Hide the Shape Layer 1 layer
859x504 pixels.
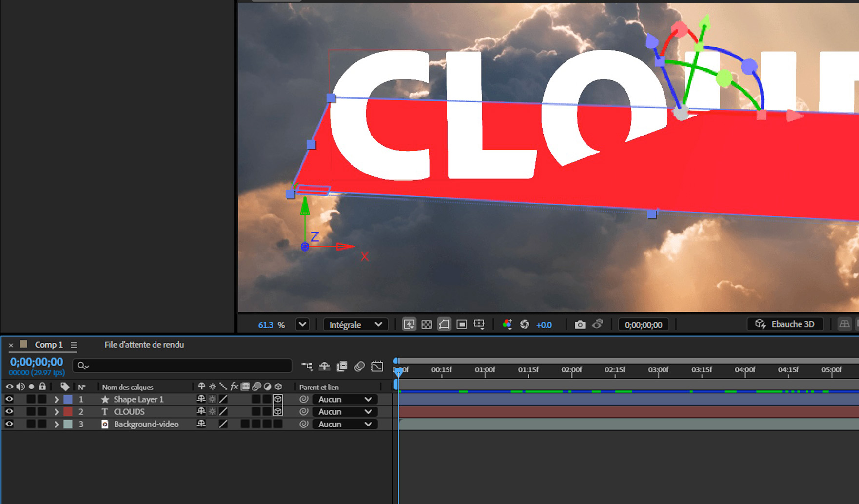point(9,399)
